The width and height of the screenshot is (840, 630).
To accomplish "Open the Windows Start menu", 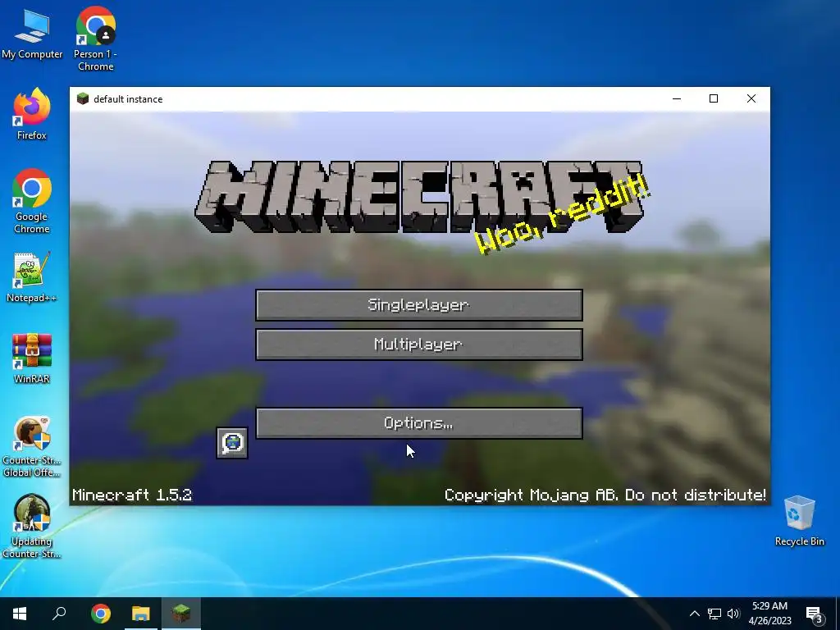I will [x=20, y=614].
